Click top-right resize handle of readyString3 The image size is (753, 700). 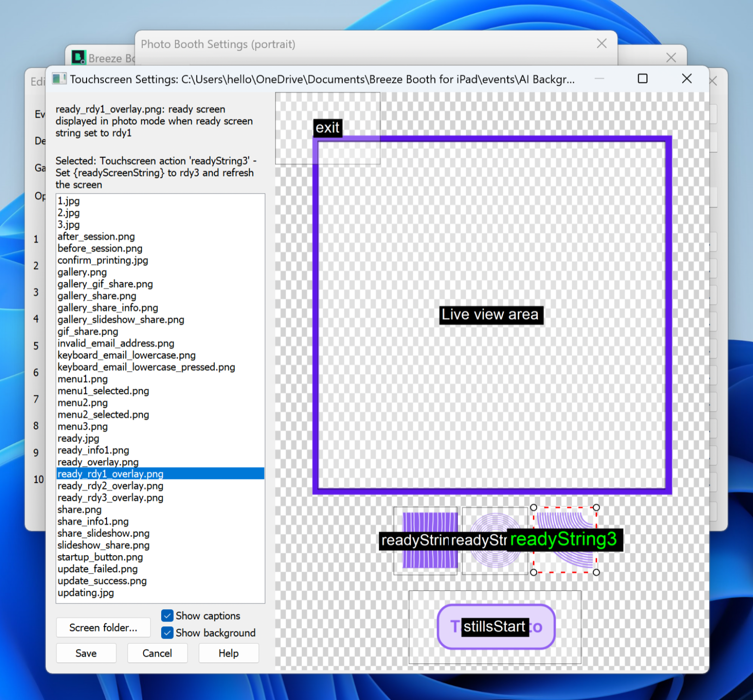596,507
